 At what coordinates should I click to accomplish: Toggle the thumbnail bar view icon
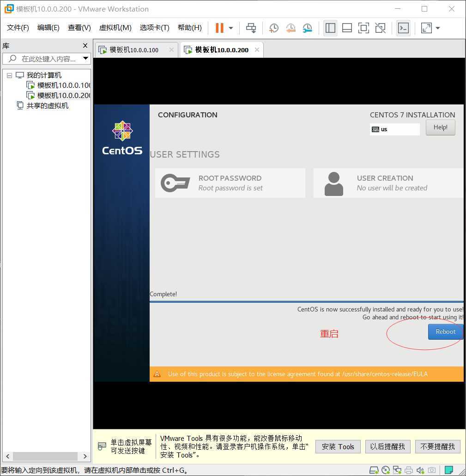(x=347, y=28)
